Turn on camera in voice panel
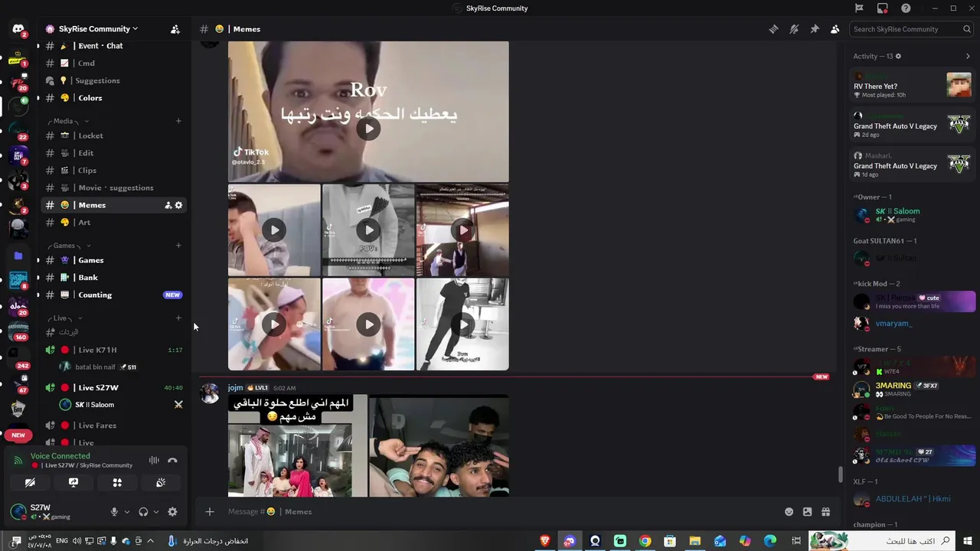The width and height of the screenshot is (980, 551). click(x=30, y=483)
